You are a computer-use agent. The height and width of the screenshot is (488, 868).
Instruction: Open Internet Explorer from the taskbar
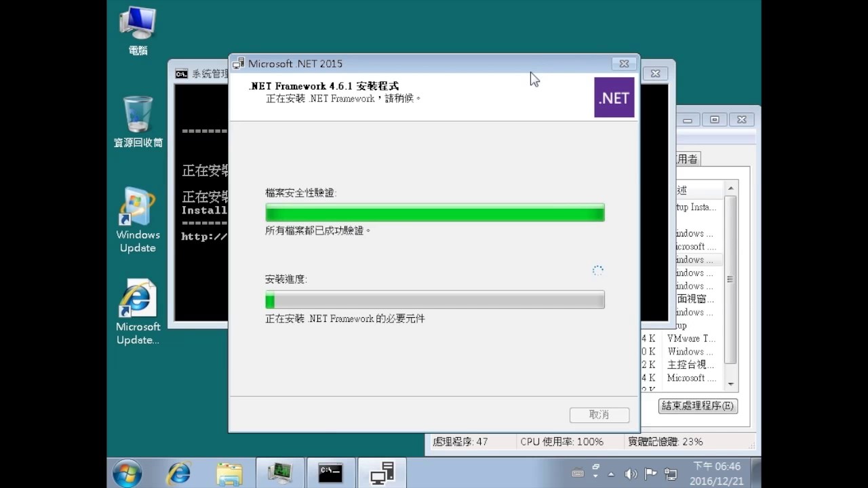click(x=179, y=473)
